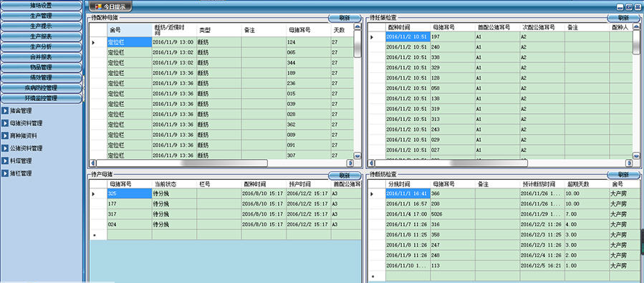Select the cell with ear number 024
The height and width of the screenshot is (283, 644).
(130, 225)
